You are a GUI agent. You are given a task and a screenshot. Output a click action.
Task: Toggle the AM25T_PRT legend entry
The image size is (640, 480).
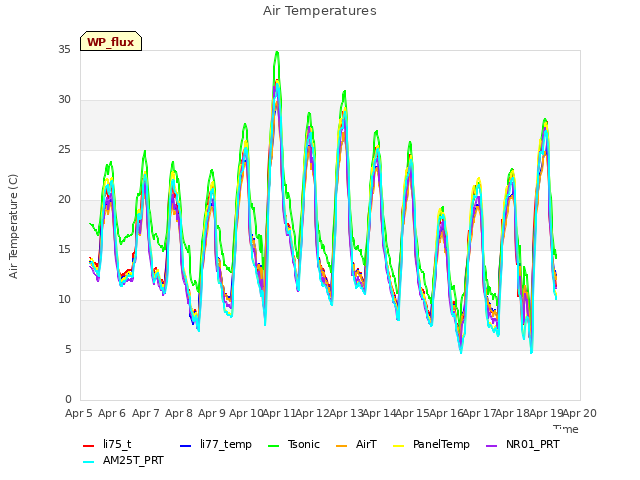[123, 461]
